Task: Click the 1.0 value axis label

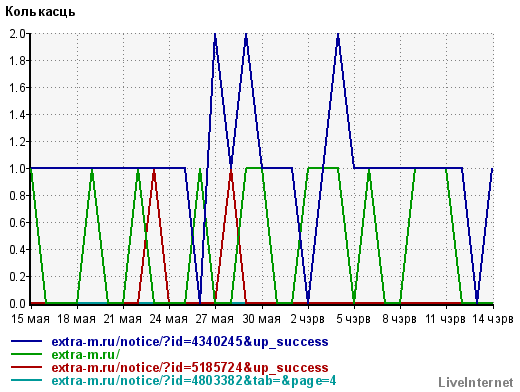Action: coord(17,169)
